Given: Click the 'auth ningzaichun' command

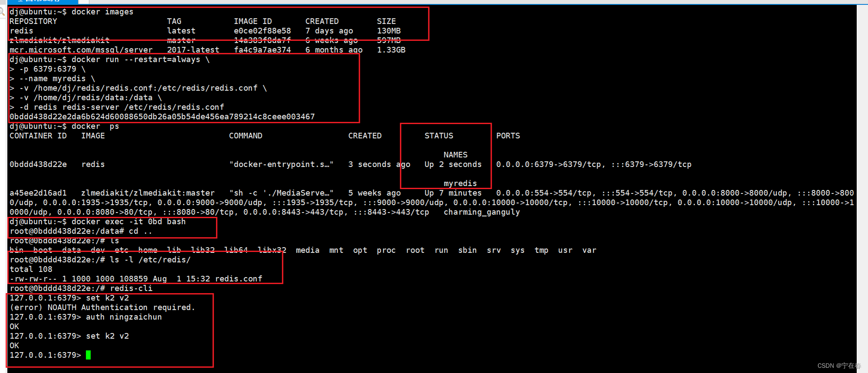Looking at the screenshot, I should (x=124, y=317).
